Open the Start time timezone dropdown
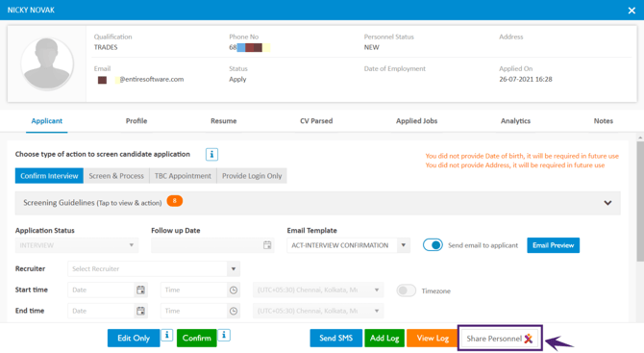This screenshot has width=644, height=353. pyautogui.click(x=318, y=290)
